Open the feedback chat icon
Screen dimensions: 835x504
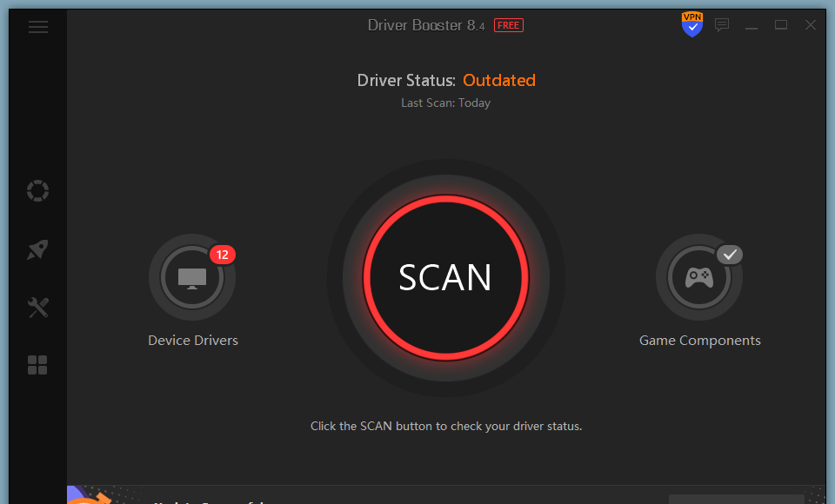(722, 24)
